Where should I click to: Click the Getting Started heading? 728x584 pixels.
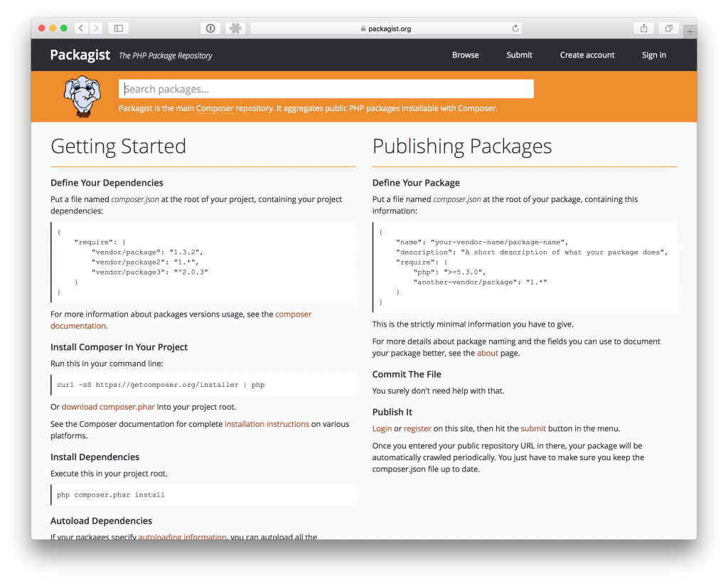(x=119, y=147)
